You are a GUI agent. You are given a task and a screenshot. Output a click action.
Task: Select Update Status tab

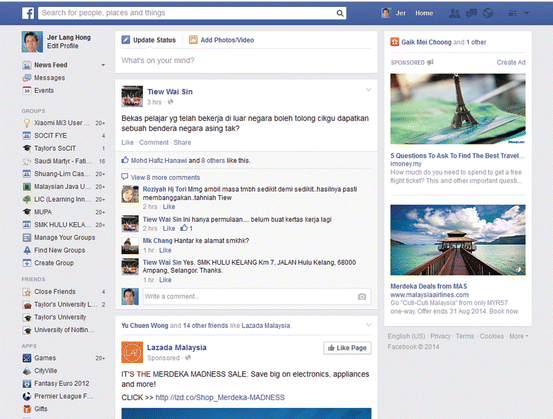[149, 40]
